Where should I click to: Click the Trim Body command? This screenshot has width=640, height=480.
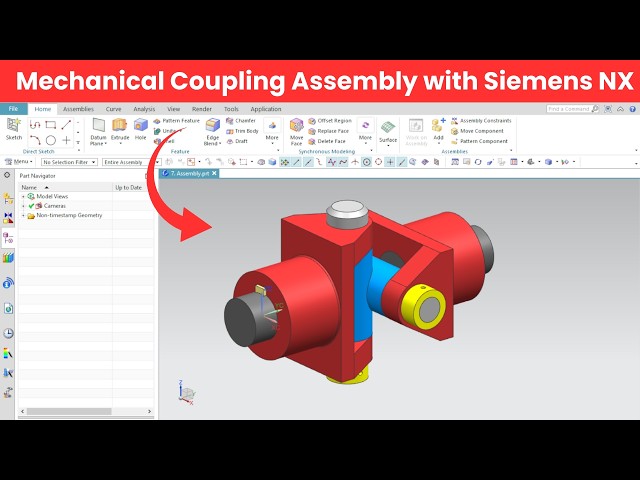[x=242, y=131]
